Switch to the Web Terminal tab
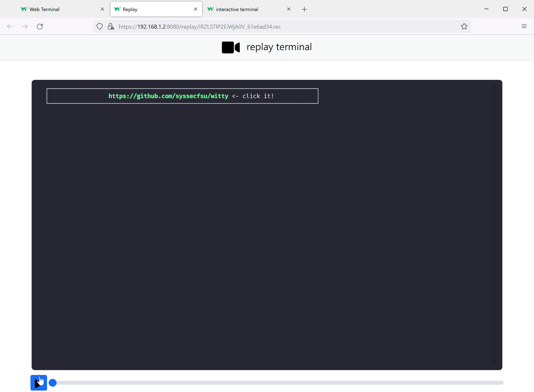Viewport: 534px width, 392px height. coord(45,9)
